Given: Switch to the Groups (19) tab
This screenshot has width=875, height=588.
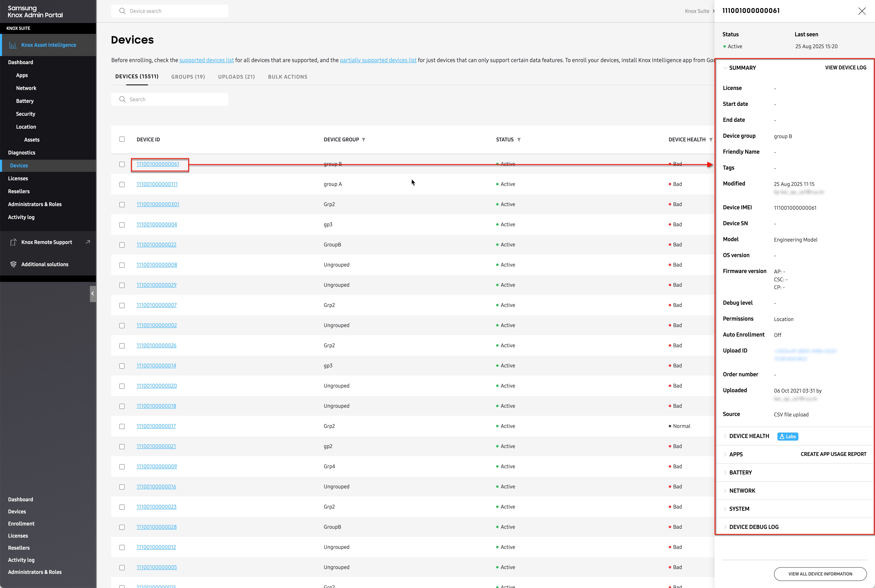Looking at the screenshot, I should coord(188,77).
